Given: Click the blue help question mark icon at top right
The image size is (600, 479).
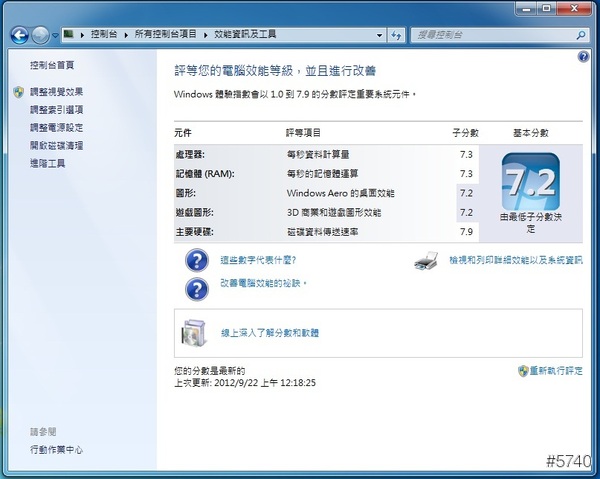Looking at the screenshot, I should (x=583, y=57).
